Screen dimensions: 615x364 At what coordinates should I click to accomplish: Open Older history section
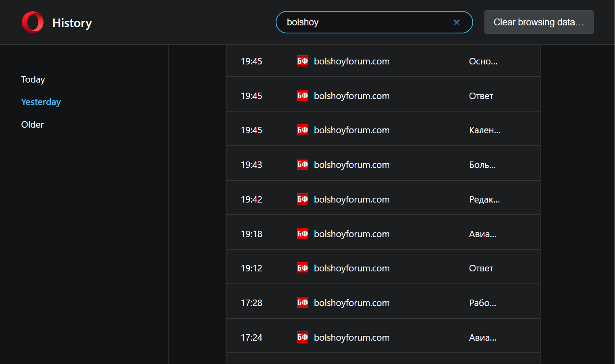pyautogui.click(x=32, y=124)
